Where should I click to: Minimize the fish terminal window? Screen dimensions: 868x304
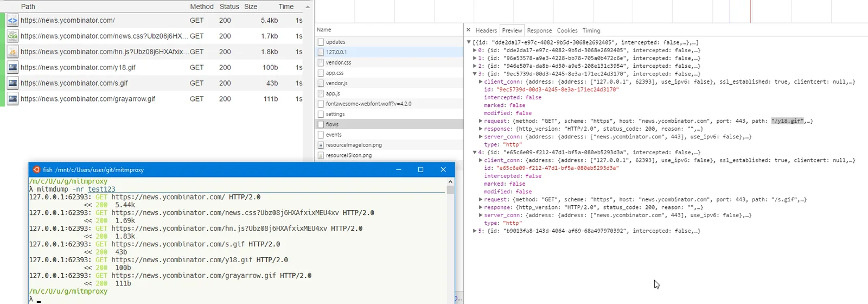(399, 169)
